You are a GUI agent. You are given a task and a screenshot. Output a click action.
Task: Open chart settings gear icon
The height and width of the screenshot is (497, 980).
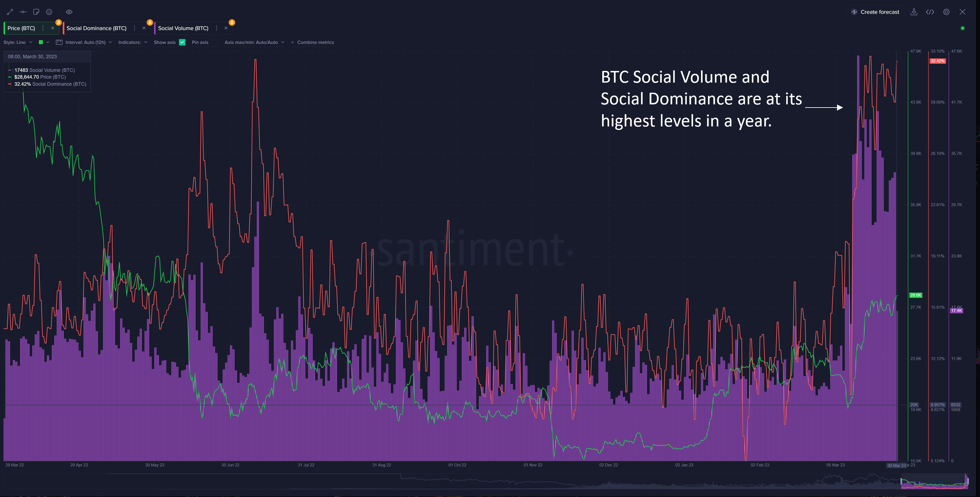coord(946,12)
